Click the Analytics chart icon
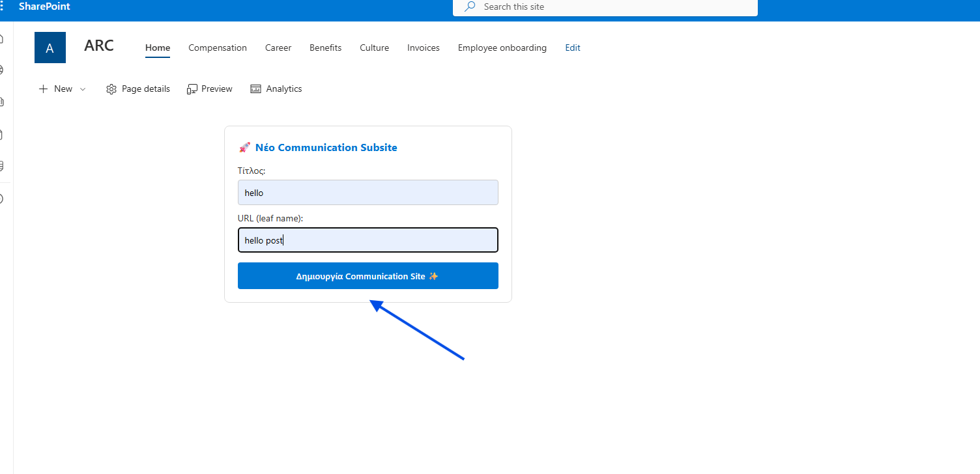This screenshot has width=980, height=474. (x=256, y=89)
